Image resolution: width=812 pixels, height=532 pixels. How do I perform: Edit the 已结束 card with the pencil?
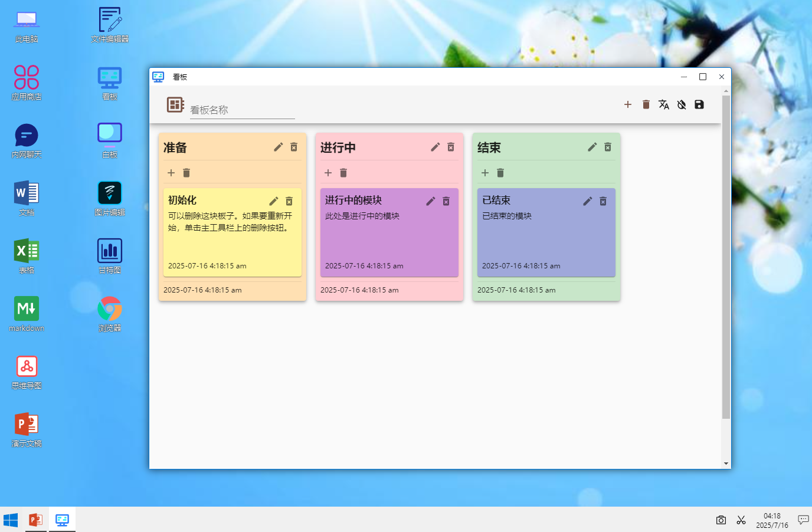click(x=588, y=201)
